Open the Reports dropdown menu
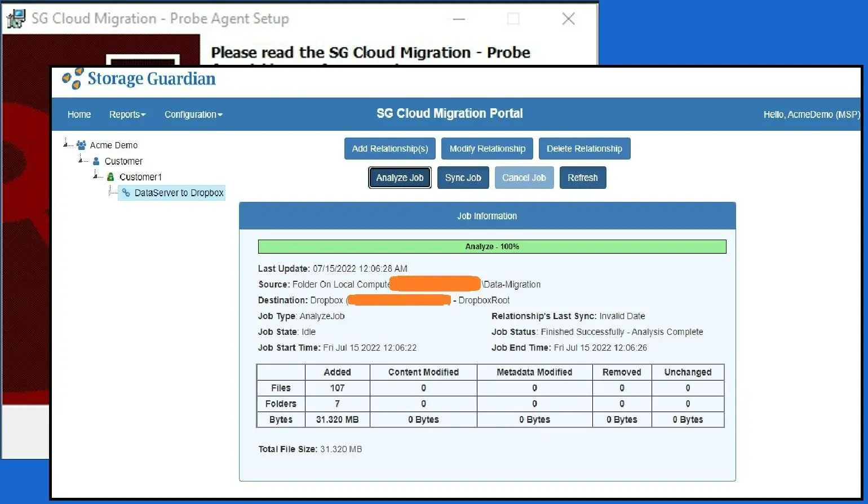Image resolution: width=868 pixels, height=504 pixels. coord(127,114)
